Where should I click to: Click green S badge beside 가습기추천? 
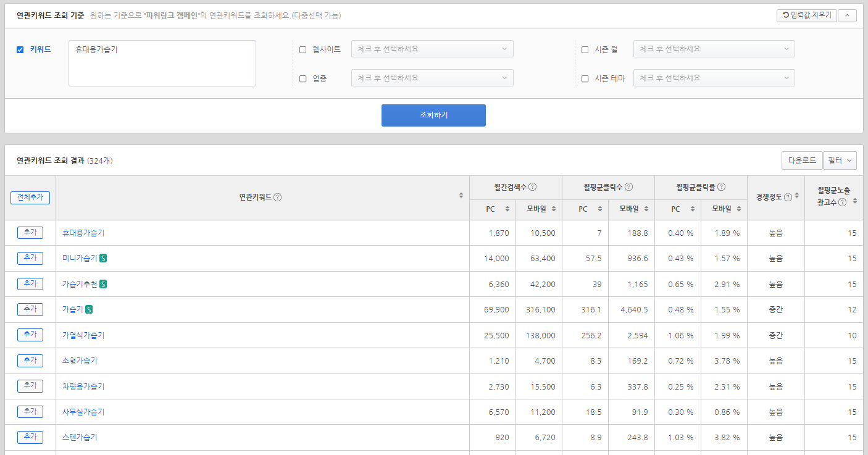103,284
